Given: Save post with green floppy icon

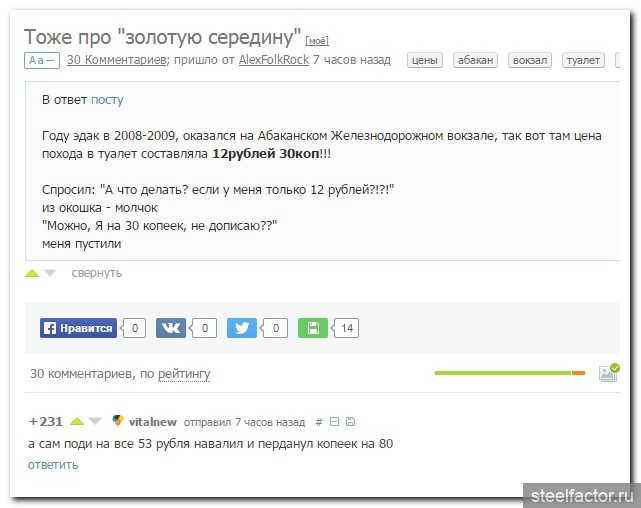Looking at the screenshot, I should pos(312,327).
